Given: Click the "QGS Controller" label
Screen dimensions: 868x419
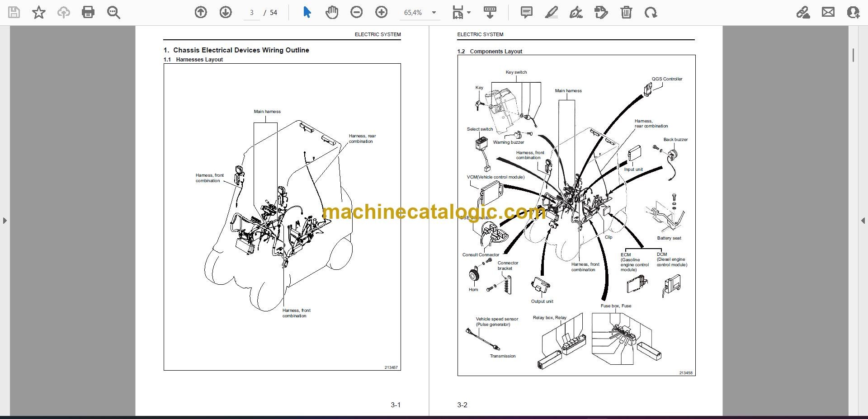Looking at the screenshot, I should [x=667, y=79].
